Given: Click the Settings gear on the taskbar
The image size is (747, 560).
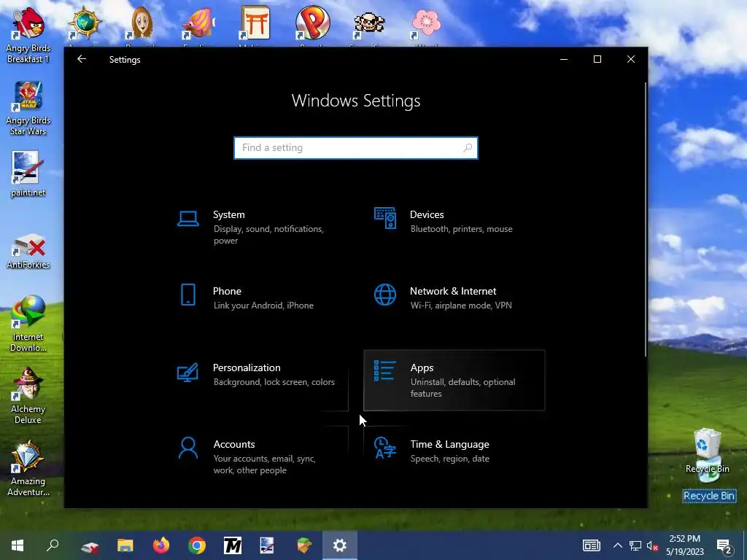Looking at the screenshot, I should (340, 545).
